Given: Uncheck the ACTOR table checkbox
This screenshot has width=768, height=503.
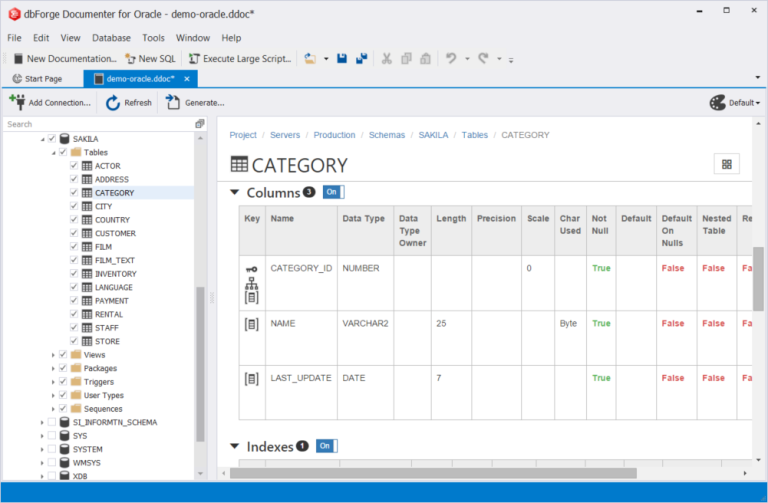Looking at the screenshot, I should [74, 166].
